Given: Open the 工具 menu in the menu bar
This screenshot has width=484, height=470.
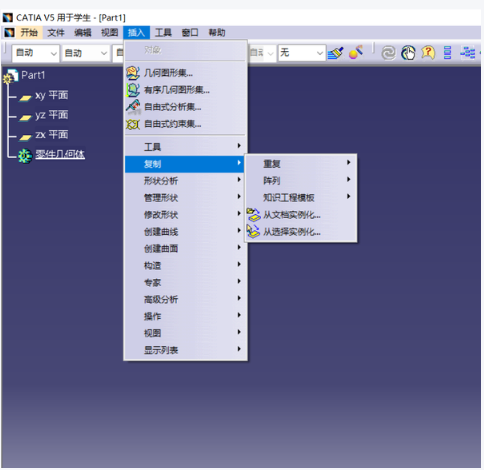Looking at the screenshot, I should pos(163,33).
